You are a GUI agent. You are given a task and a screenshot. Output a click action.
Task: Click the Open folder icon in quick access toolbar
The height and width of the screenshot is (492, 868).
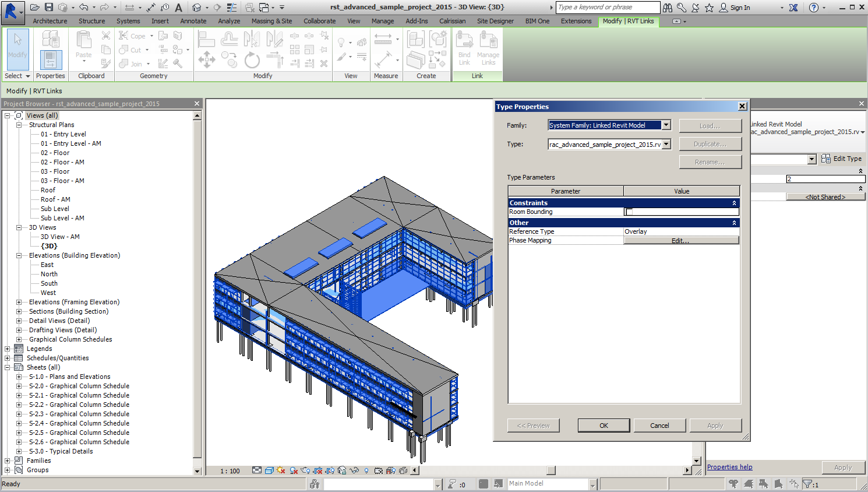pyautogui.click(x=35, y=8)
